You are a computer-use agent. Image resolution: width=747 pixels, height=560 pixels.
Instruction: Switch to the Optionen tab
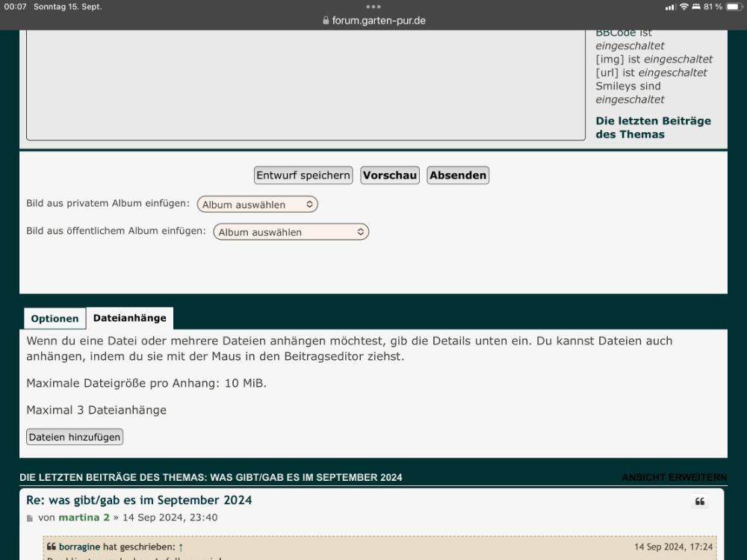click(x=55, y=319)
